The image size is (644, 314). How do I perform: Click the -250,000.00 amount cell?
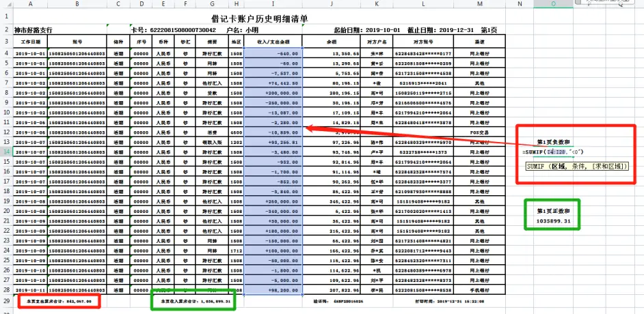(273, 102)
